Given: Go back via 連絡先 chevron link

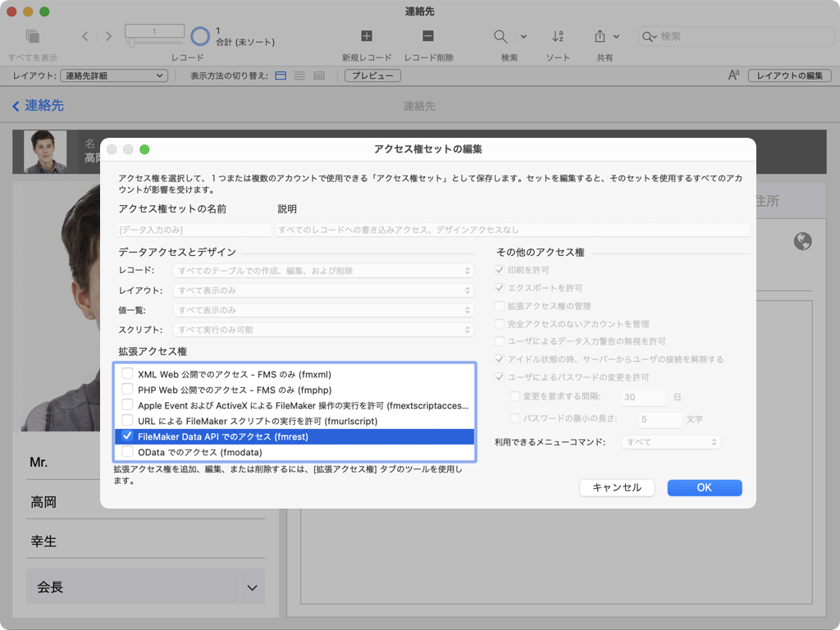Looking at the screenshot, I should point(38,106).
